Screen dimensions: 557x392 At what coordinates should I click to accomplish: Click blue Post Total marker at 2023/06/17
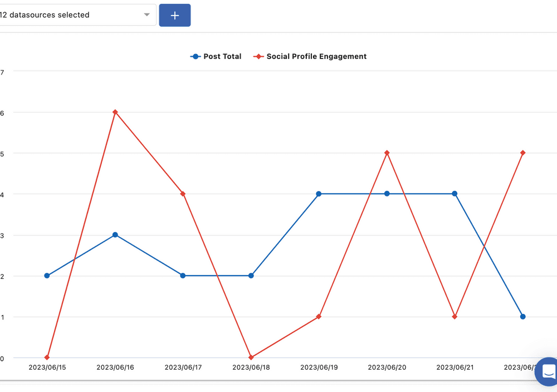[x=183, y=276]
